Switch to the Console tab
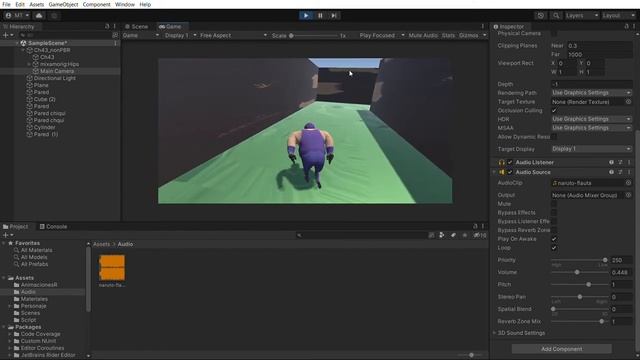The image size is (640, 360). pyautogui.click(x=53, y=227)
